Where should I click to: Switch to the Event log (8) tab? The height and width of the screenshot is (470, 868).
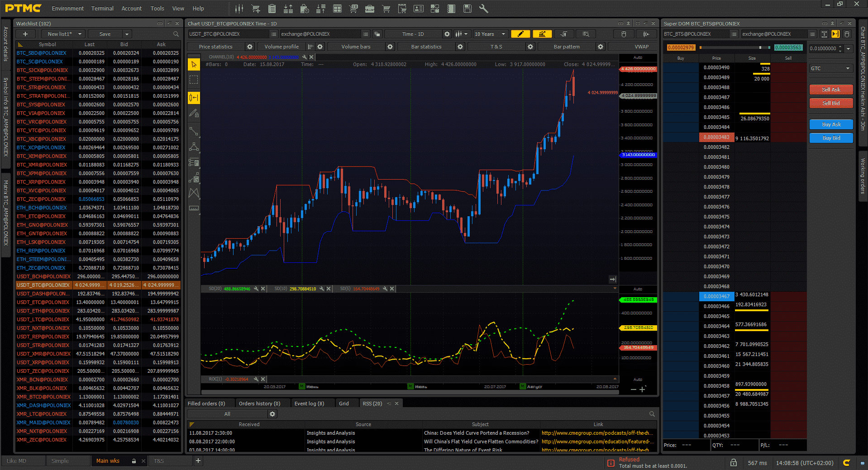(309, 404)
